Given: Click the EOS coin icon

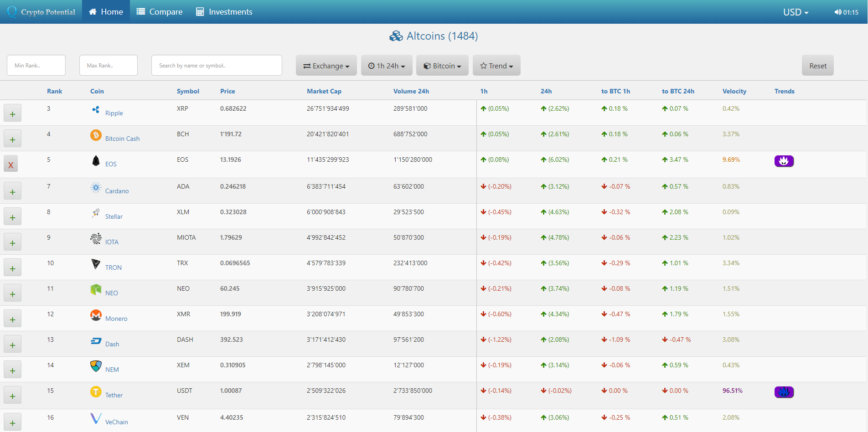Looking at the screenshot, I should [96, 160].
